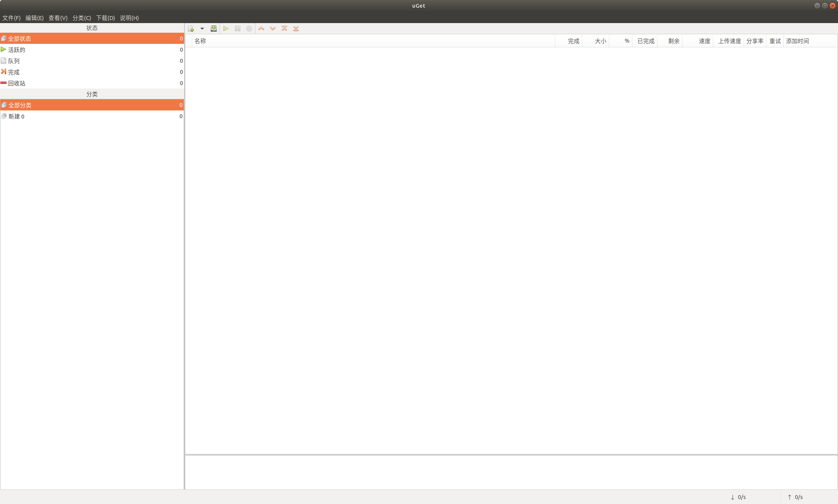
Task: Click the move up arrow icon
Action: point(261,28)
